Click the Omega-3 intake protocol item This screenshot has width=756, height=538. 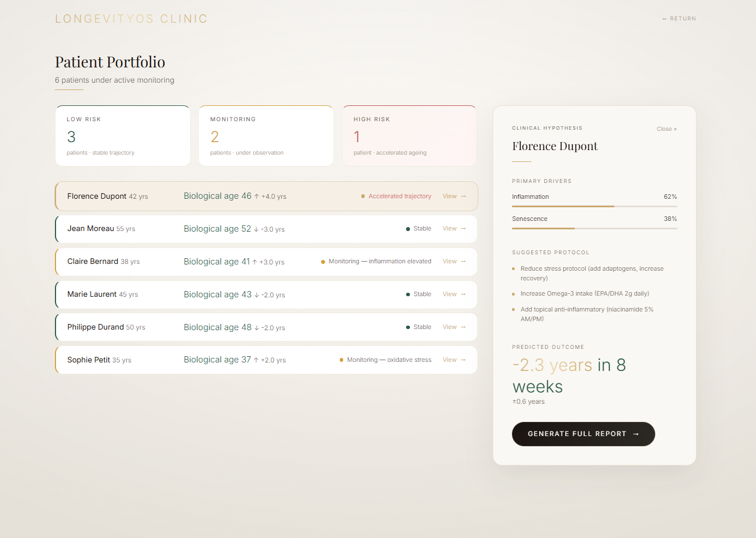coord(585,293)
